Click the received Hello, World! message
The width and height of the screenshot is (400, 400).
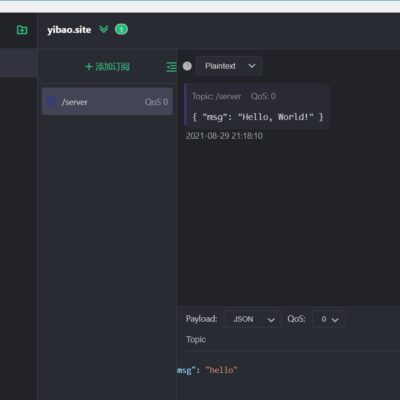(x=257, y=106)
